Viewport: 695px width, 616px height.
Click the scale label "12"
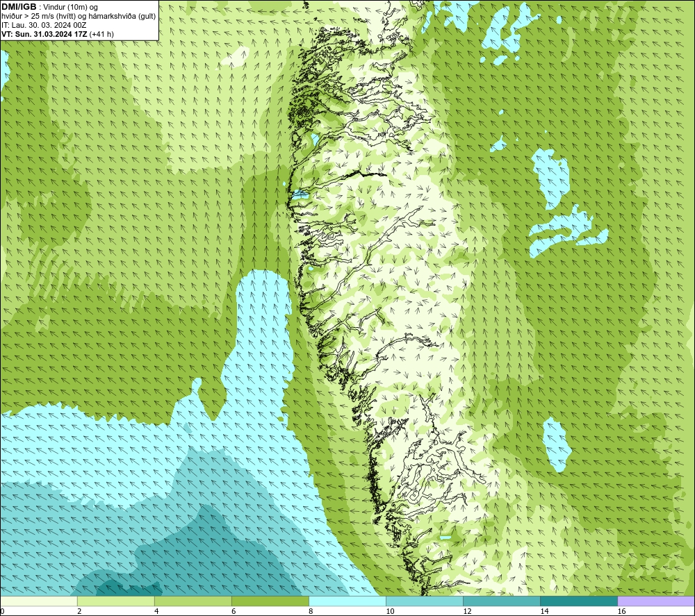pos(467,612)
